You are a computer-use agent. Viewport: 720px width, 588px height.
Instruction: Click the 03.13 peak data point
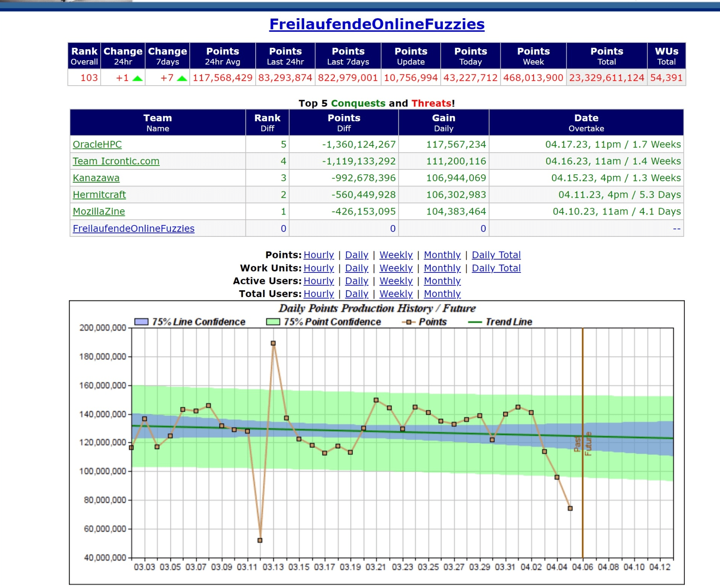pyautogui.click(x=273, y=343)
